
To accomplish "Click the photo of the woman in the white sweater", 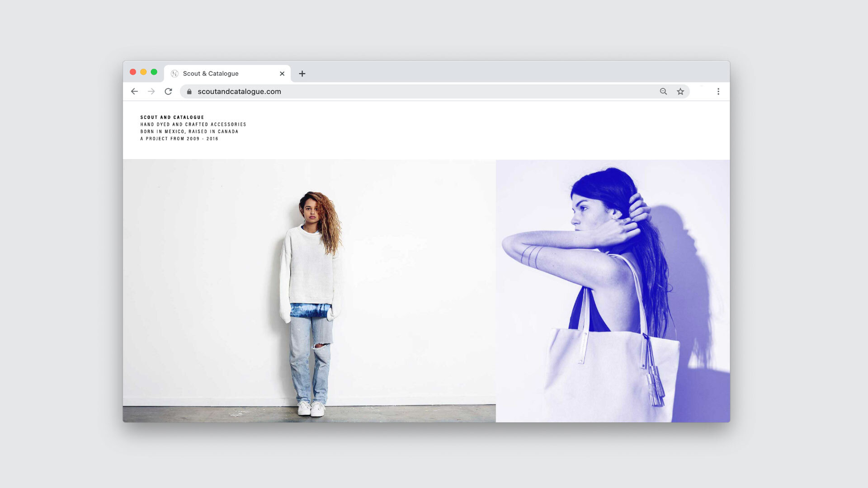I will (x=309, y=291).
